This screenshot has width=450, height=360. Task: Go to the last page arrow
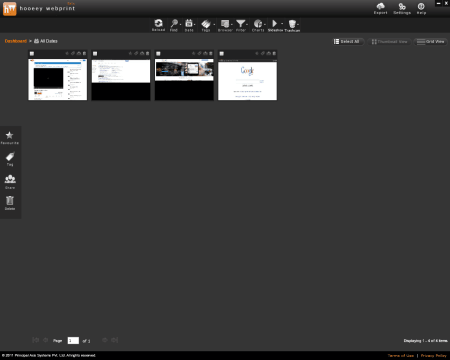point(115,340)
